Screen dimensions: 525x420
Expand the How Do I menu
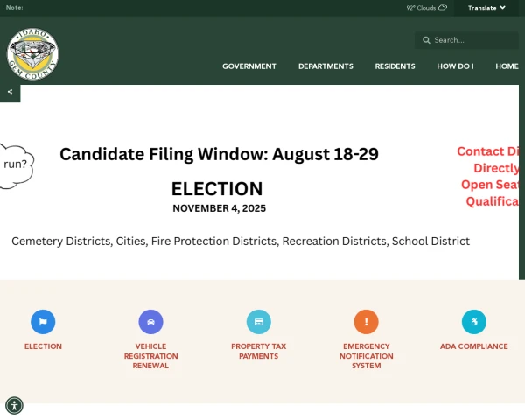[455, 66]
